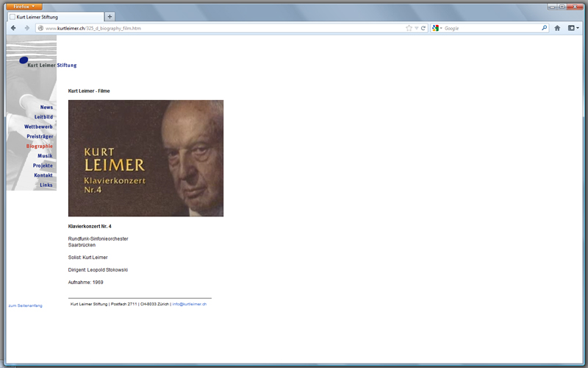The width and height of the screenshot is (588, 368).
Task: Navigate to the Wettbewerb page
Action: point(38,127)
